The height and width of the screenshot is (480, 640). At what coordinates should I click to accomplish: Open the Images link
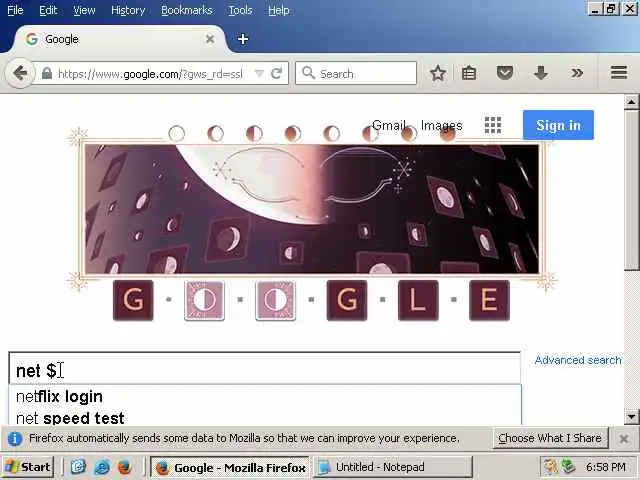(x=441, y=125)
